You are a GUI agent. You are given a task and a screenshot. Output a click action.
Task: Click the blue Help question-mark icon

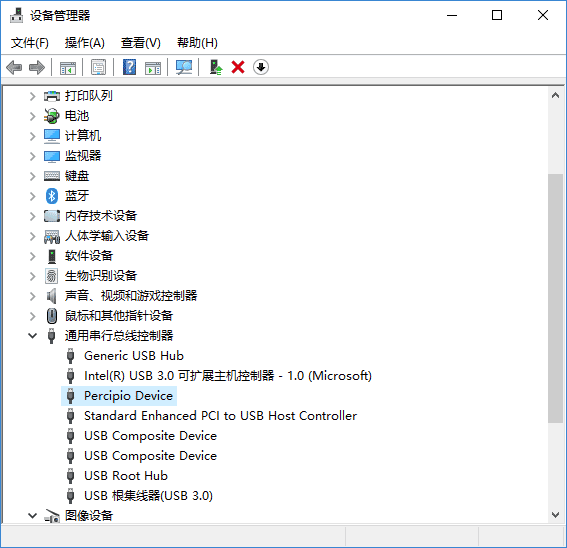click(129, 67)
